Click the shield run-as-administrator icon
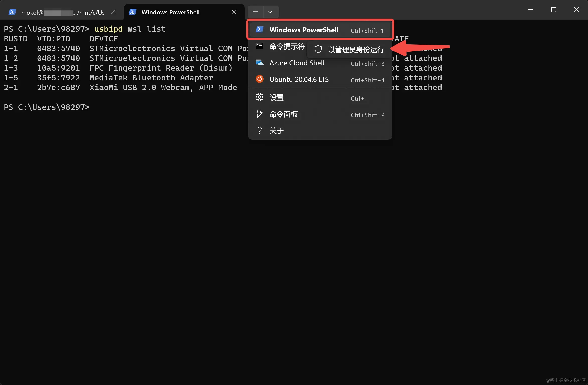This screenshot has height=385, width=588. (x=318, y=49)
